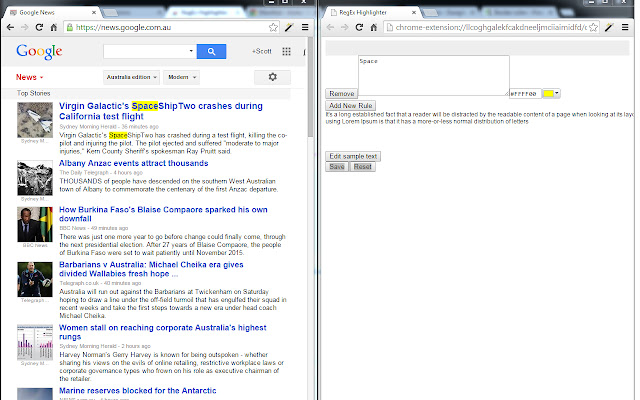Screen dimensions: 640x400
Task: Click the Top Stories heading
Action: [33, 93]
